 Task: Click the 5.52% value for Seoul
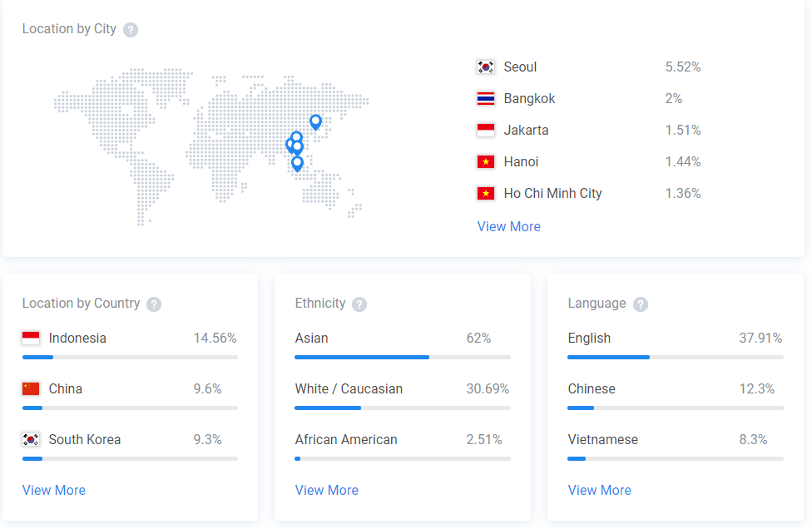click(683, 67)
